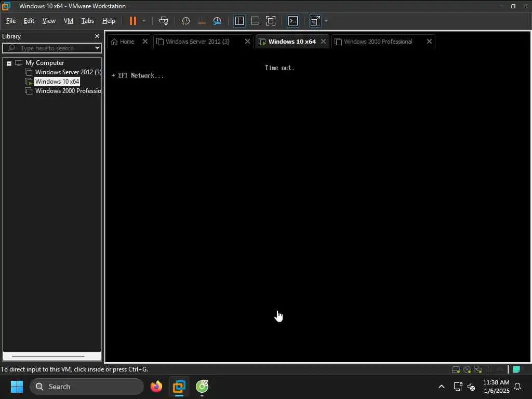Close the Windows Server 2012 (3) tab
Image resolution: width=532 pixels, height=399 pixels.
[248, 42]
